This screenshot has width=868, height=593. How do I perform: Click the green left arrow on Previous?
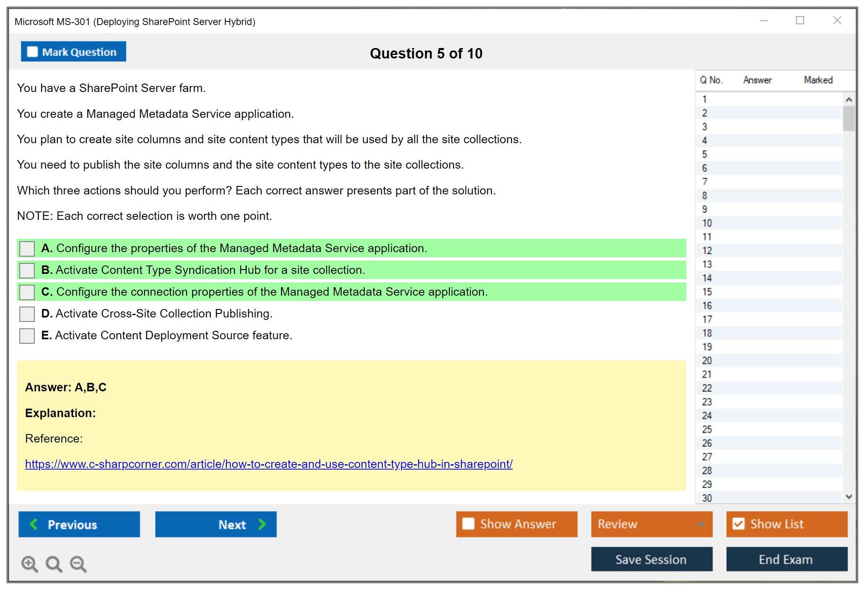(x=34, y=524)
